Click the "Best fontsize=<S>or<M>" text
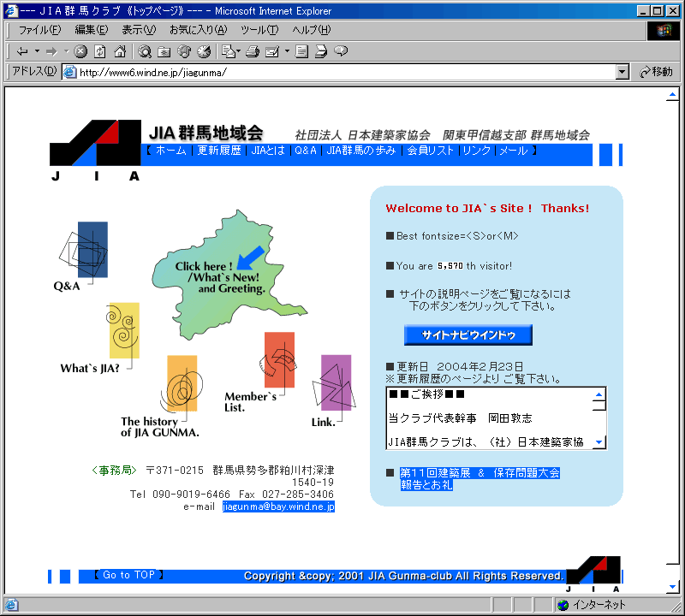Viewport: 685px width, 616px height. click(457, 236)
